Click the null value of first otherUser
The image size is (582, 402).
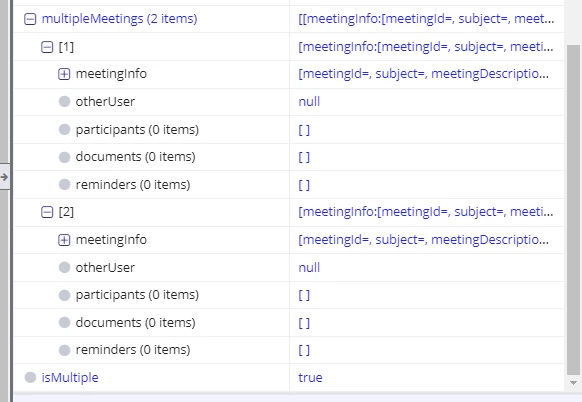tap(309, 101)
